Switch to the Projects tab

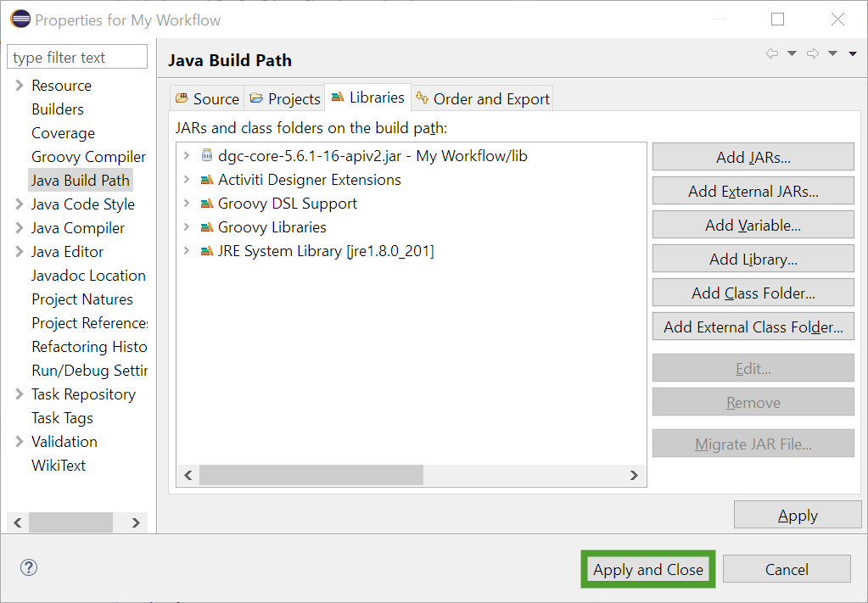coord(284,98)
